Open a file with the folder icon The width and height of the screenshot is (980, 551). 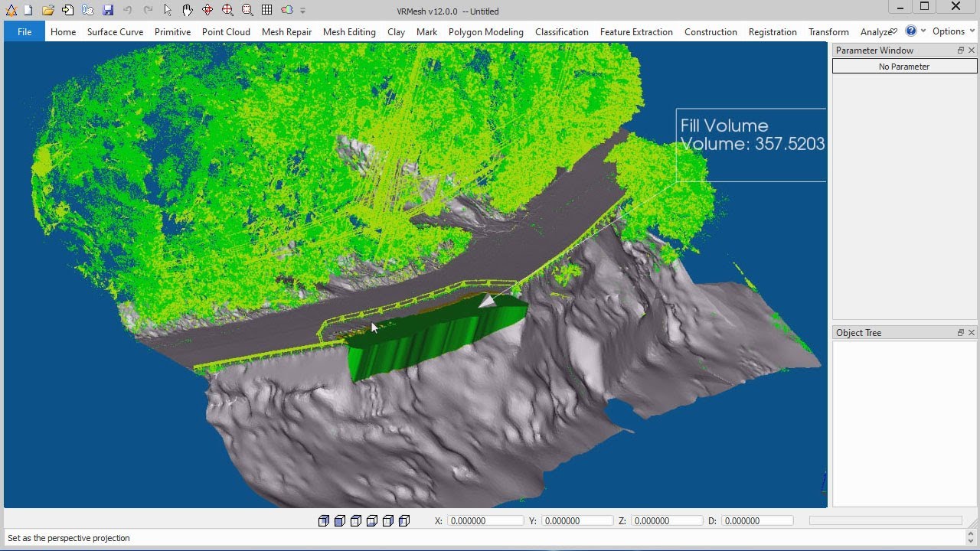click(48, 10)
